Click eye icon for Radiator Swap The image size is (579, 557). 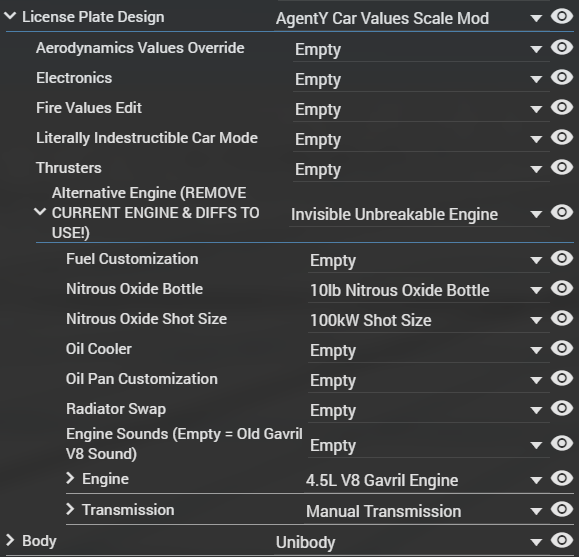[562, 408]
